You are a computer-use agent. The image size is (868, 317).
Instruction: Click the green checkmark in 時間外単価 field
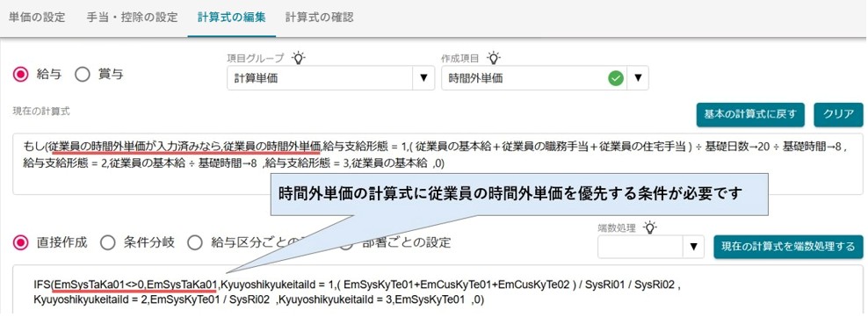pos(616,78)
